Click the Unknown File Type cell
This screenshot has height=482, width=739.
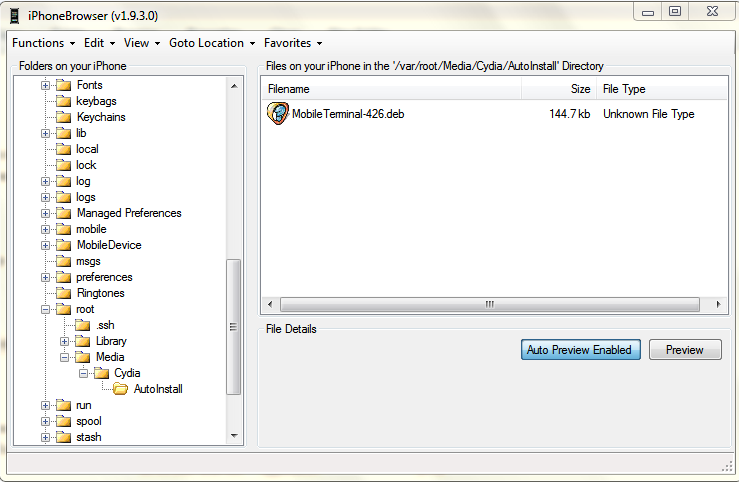click(x=649, y=114)
